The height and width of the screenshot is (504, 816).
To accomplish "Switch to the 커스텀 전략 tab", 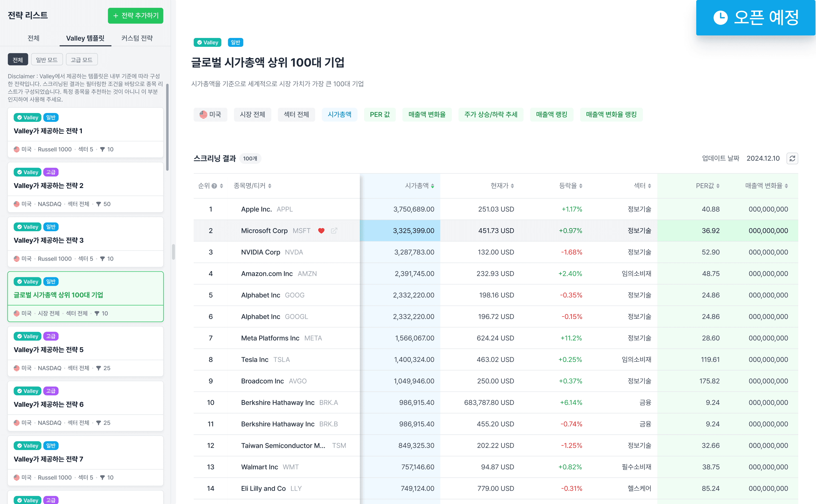I will tap(137, 38).
